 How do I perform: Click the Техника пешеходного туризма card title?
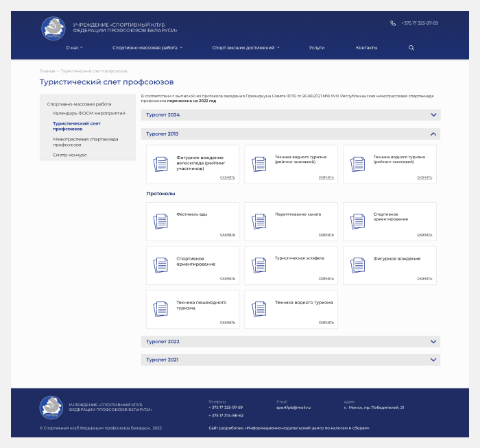point(201,306)
